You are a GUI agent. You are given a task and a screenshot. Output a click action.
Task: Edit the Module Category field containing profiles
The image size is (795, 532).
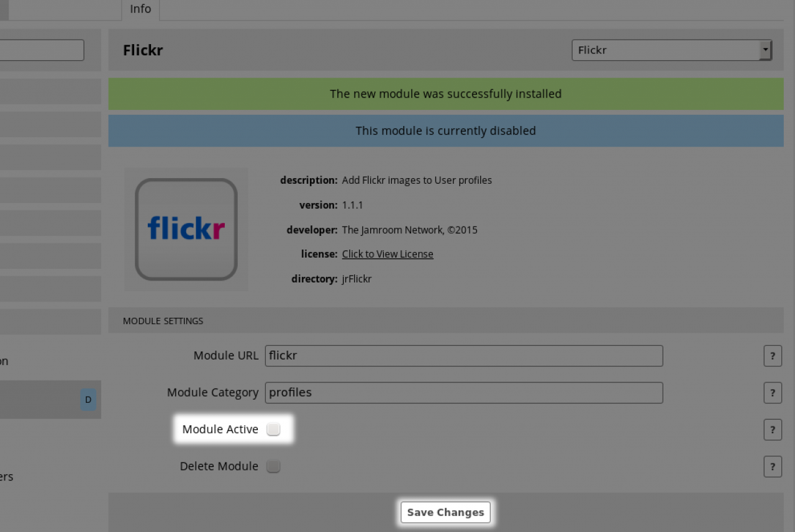pos(464,392)
